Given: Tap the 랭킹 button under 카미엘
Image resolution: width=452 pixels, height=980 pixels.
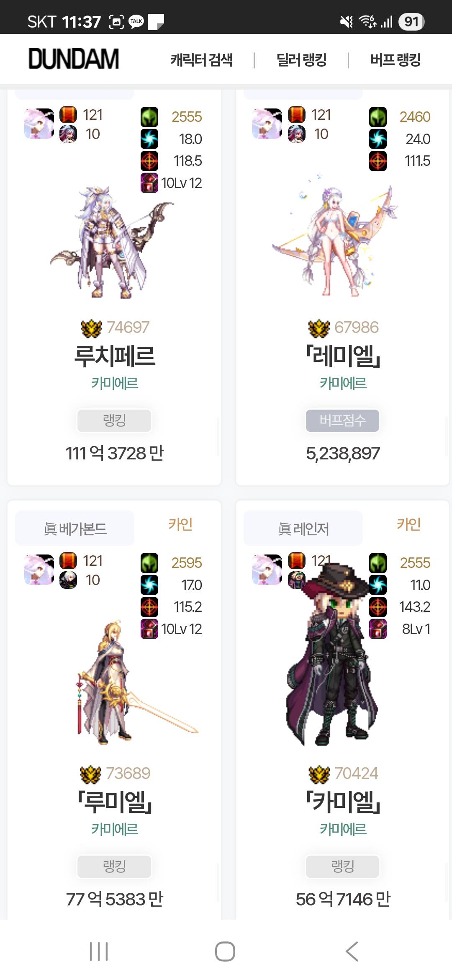Looking at the screenshot, I should [343, 866].
